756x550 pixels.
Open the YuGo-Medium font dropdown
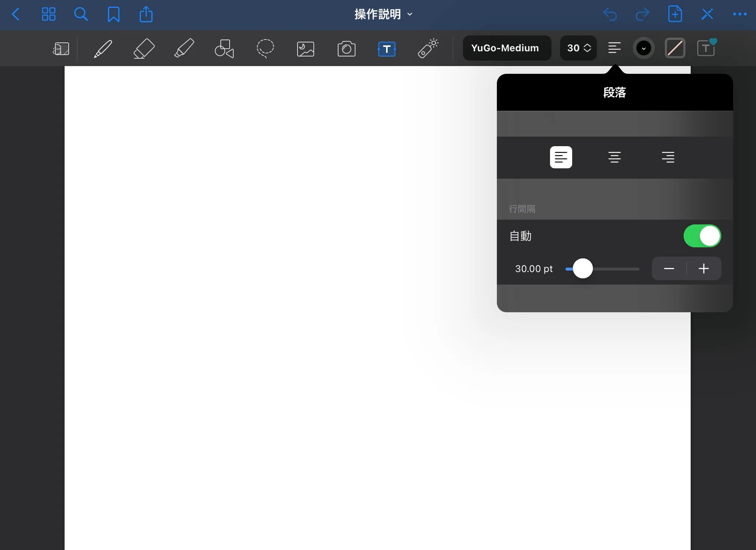(506, 48)
